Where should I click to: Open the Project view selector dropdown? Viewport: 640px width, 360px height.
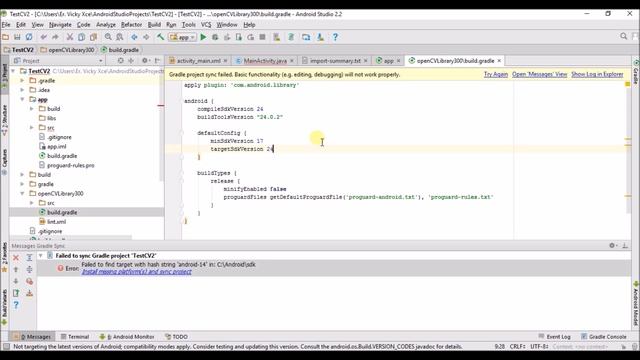tap(58, 60)
